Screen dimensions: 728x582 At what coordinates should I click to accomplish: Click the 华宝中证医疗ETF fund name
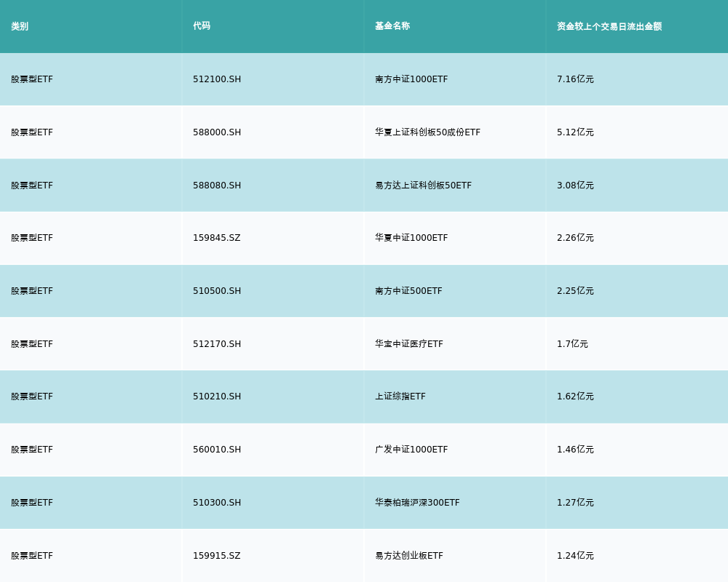tap(408, 344)
